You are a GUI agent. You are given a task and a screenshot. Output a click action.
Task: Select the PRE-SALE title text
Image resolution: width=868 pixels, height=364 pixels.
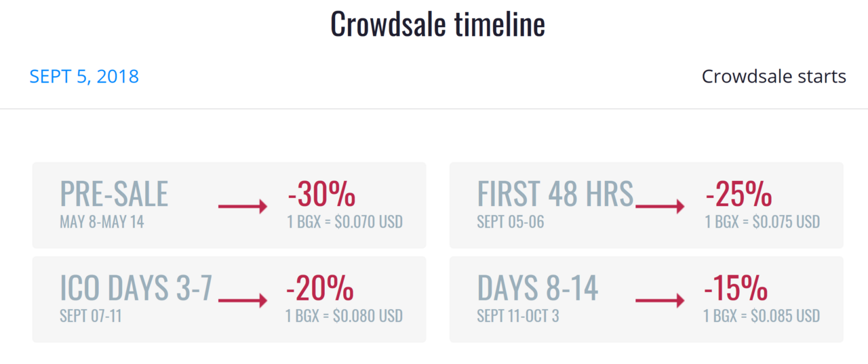tap(114, 194)
